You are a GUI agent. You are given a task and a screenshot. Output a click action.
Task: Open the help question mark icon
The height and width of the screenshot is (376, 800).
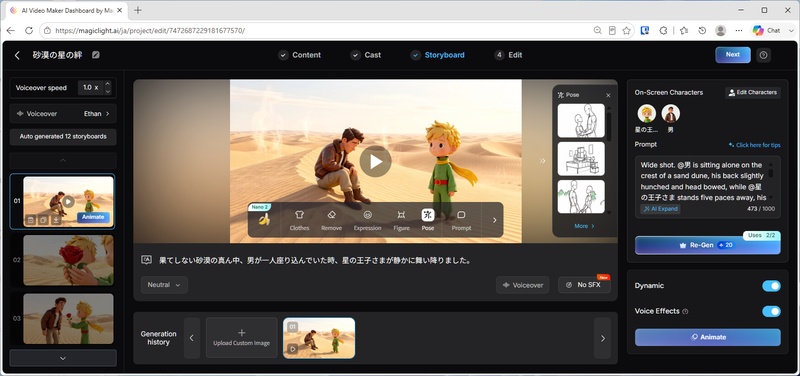pyautogui.click(x=763, y=55)
